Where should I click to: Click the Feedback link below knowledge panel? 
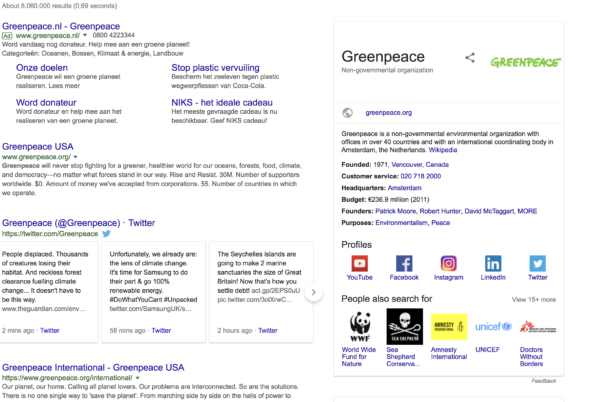[x=543, y=381]
